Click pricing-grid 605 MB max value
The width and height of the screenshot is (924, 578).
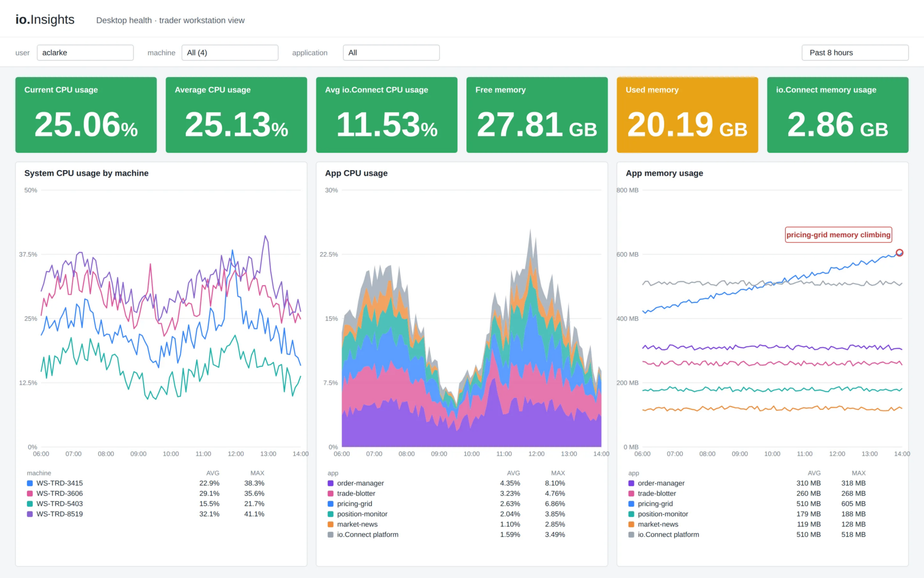(x=853, y=504)
